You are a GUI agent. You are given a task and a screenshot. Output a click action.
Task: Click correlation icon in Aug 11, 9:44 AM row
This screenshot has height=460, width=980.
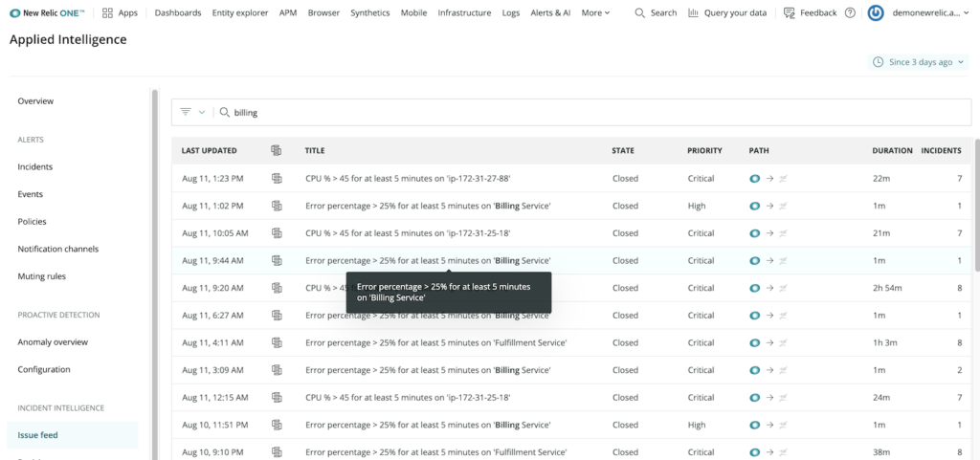coord(277,260)
